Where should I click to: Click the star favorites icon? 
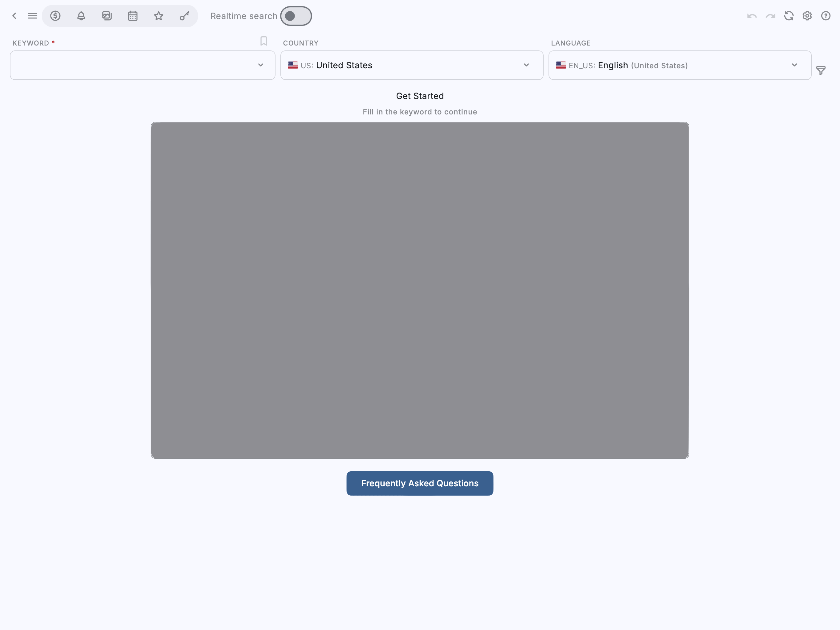tap(159, 16)
